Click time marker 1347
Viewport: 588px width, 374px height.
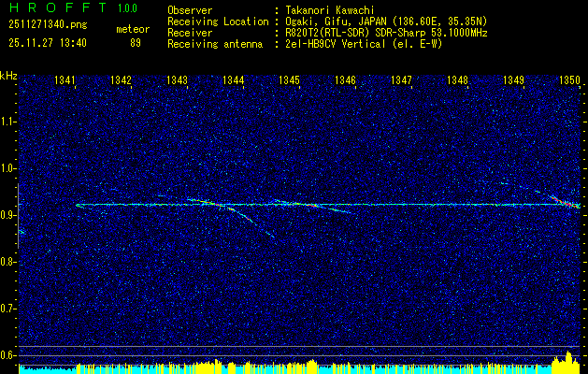402,80
